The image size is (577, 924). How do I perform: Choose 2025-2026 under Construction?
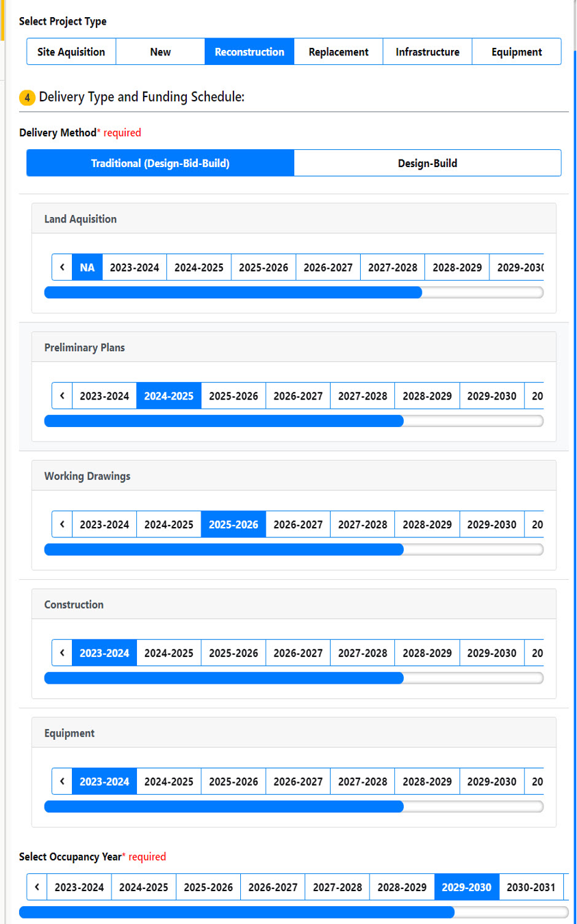coord(233,653)
